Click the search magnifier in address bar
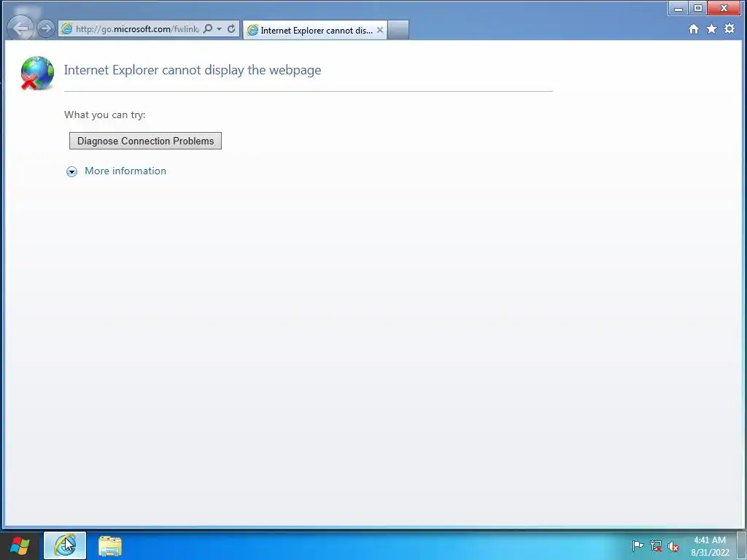This screenshot has height=560, width=747. click(x=208, y=28)
